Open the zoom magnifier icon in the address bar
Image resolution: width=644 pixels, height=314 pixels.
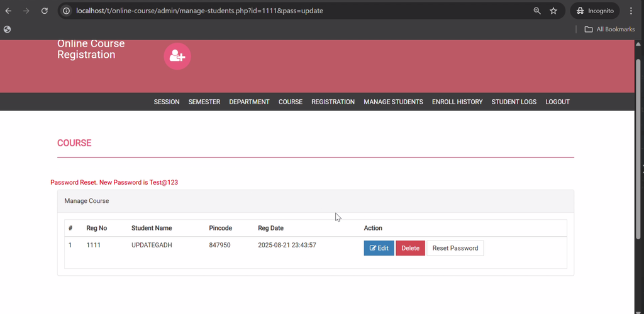pos(537,11)
